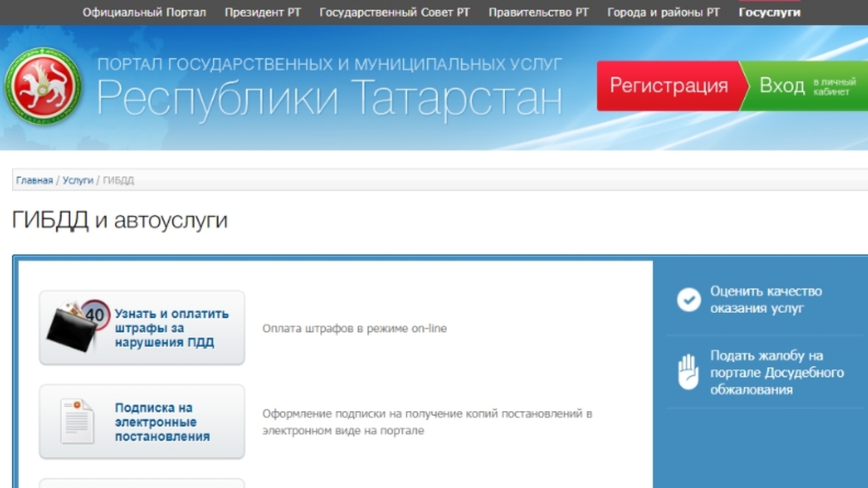The width and height of the screenshot is (868, 488).
Task: Go to Главная via the breadcrumb
Action: coord(34,180)
